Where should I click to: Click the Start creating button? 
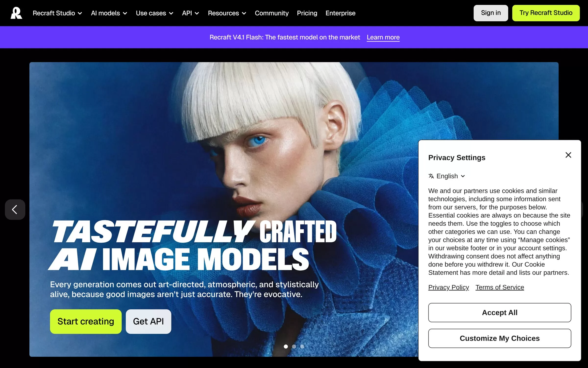[86, 321]
